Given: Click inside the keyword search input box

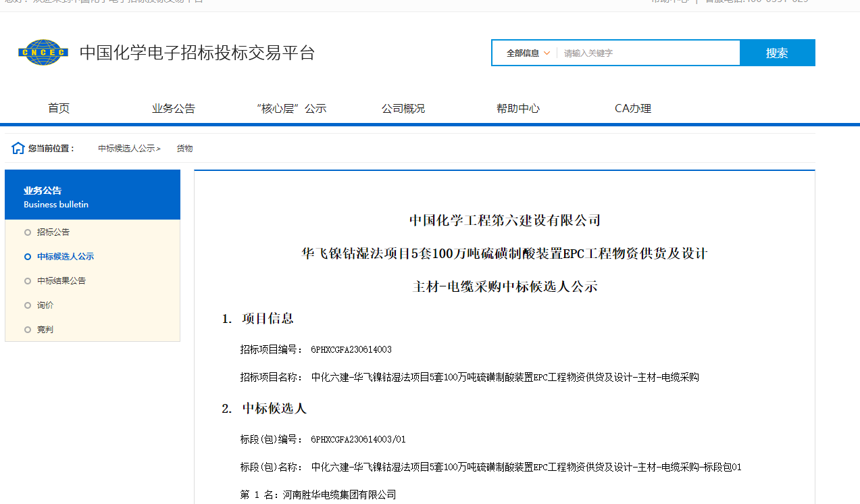Looking at the screenshot, I should click(642, 52).
